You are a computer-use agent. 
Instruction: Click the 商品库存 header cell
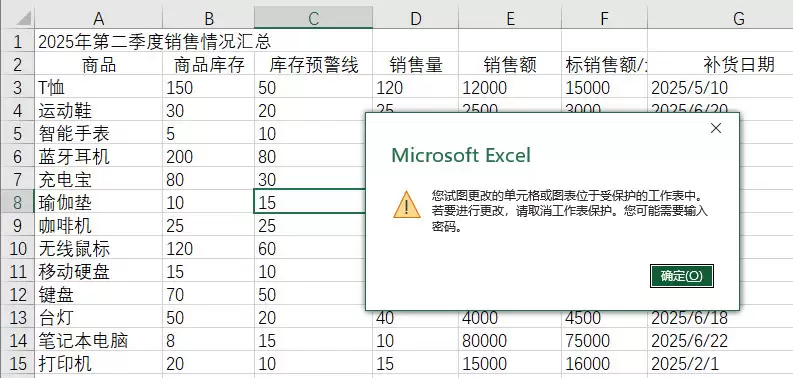coord(209,64)
